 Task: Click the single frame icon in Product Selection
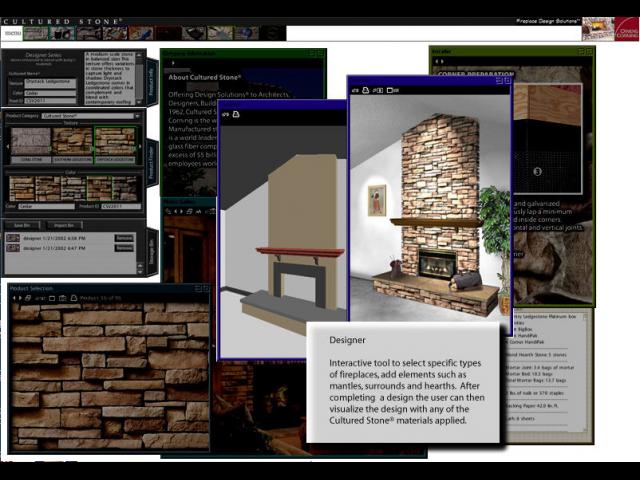coord(52,298)
